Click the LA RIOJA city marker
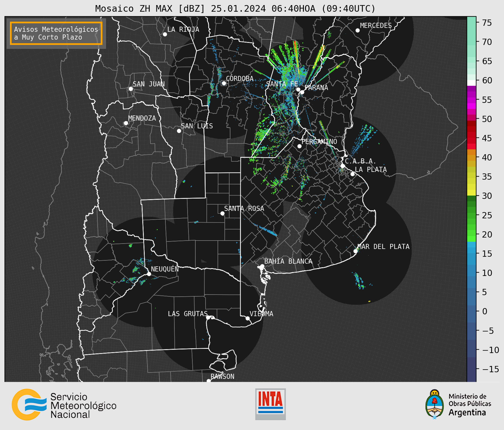 165,34
